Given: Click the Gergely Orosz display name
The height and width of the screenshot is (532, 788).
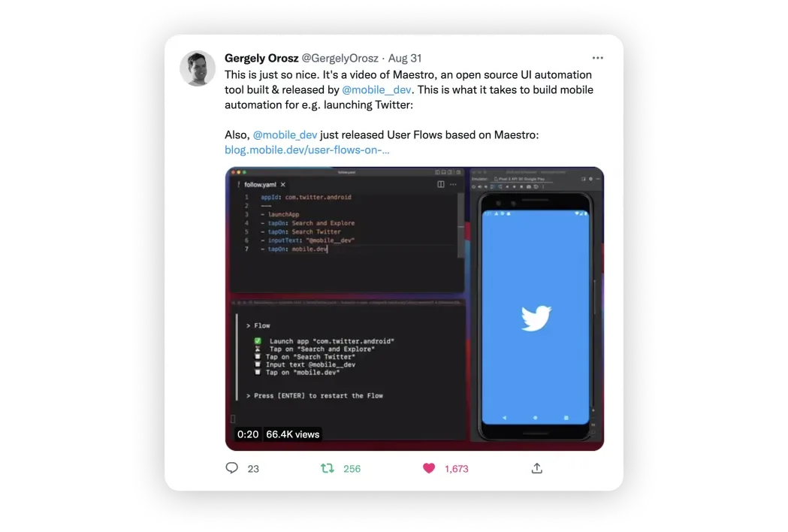Looking at the screenshot, I should click(x=261, y=58).
